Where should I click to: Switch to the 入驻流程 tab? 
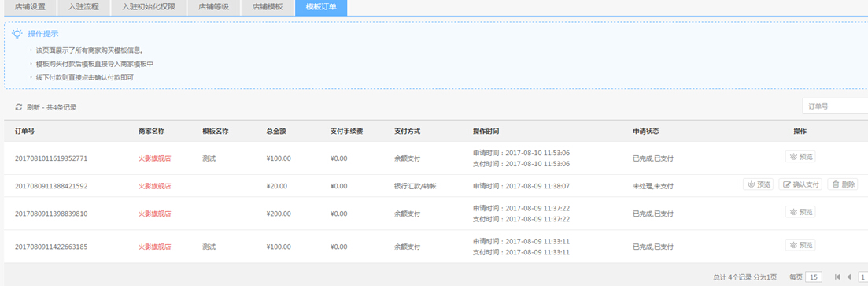point(83,8)
